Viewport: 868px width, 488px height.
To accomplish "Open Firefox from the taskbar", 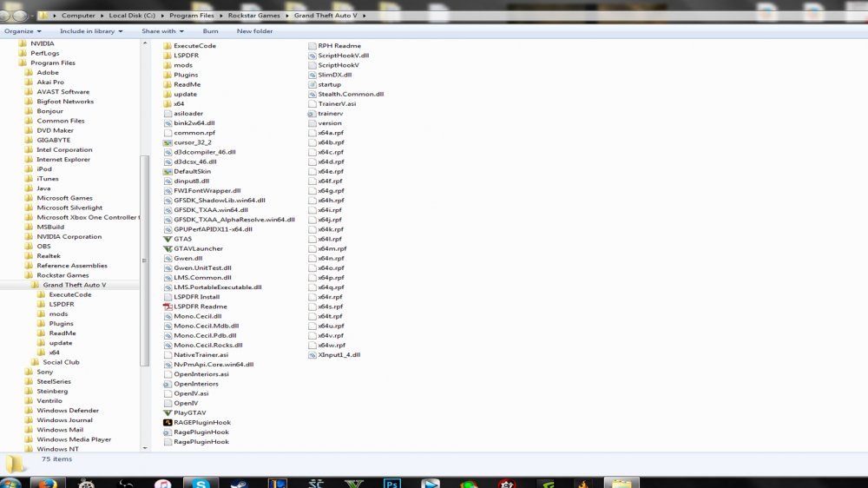I will tap(48, 483).
